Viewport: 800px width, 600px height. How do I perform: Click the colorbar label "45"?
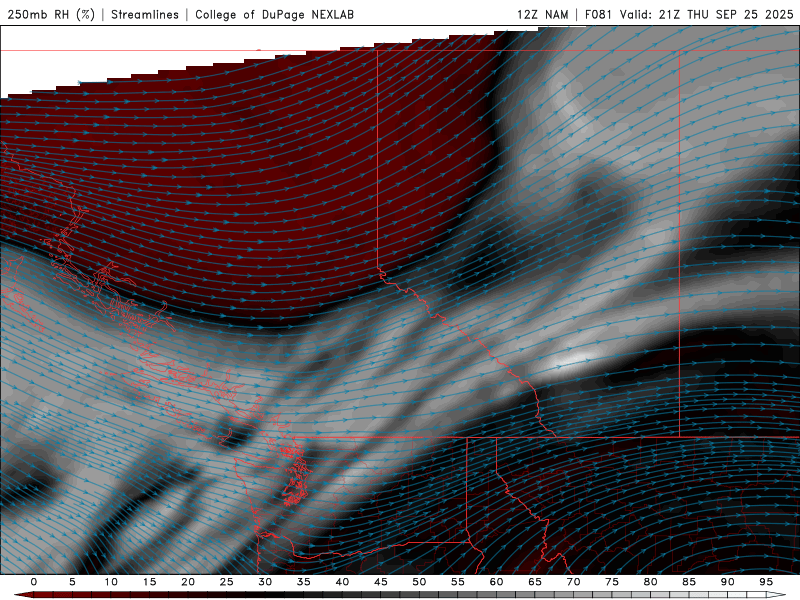(x=381, y=582)
